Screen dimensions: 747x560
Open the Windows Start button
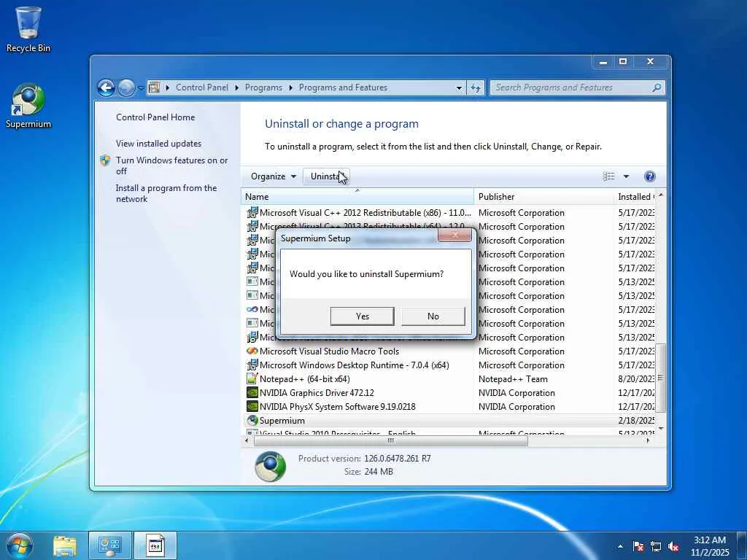point(19,545)
